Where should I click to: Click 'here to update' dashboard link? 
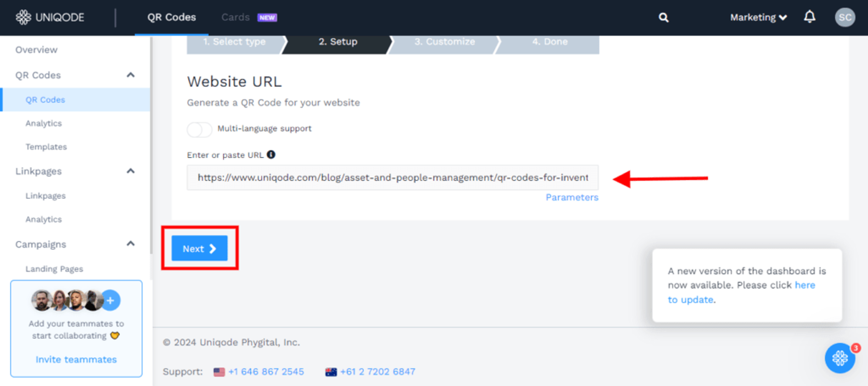click(741, 292)
